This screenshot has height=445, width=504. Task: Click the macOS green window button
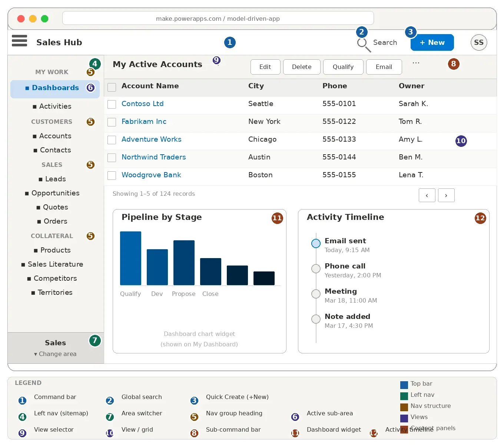(44, 19)
